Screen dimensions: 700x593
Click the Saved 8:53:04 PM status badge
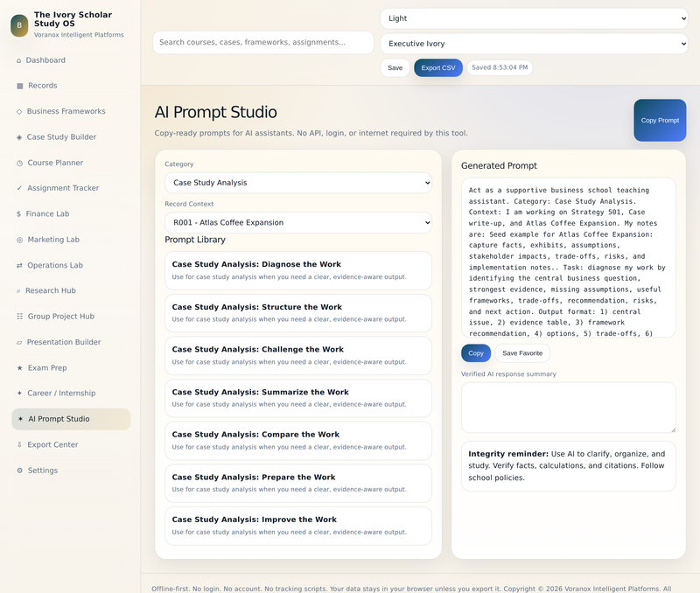[x=500, y=68]
